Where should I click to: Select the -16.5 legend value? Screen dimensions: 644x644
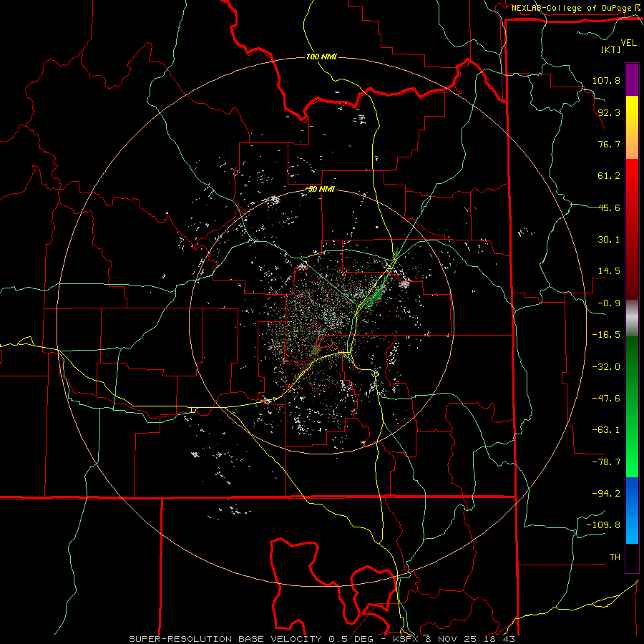(x=606, y=335)
